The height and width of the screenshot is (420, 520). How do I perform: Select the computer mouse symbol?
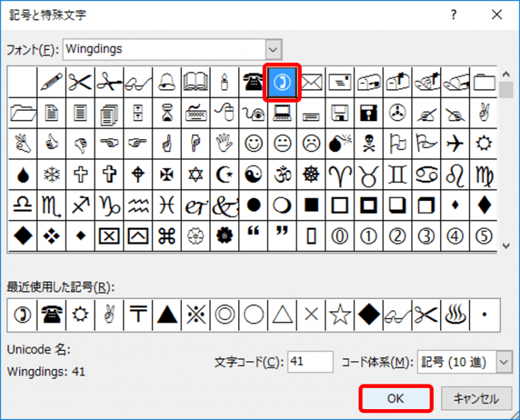tap(224, 113)
